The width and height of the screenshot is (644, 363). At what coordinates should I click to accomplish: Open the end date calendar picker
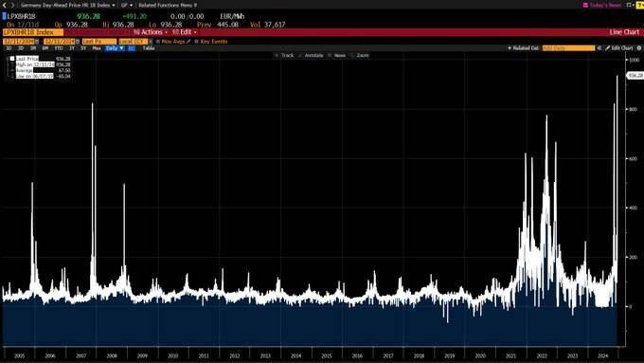tap(78, 42)
